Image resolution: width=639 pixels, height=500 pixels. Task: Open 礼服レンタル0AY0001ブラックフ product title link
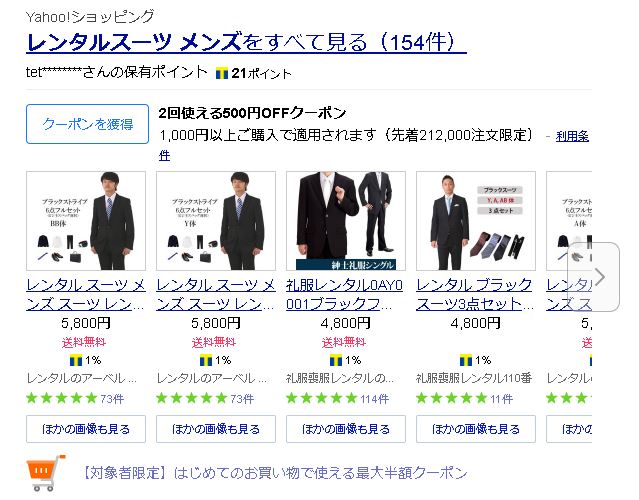pyautogui.click(x=345, y=294)
